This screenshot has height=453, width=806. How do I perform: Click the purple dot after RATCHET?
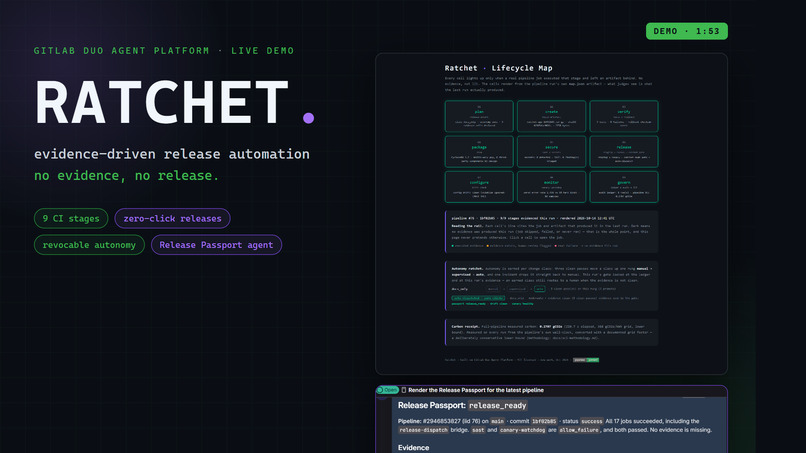tap(308, 118)
